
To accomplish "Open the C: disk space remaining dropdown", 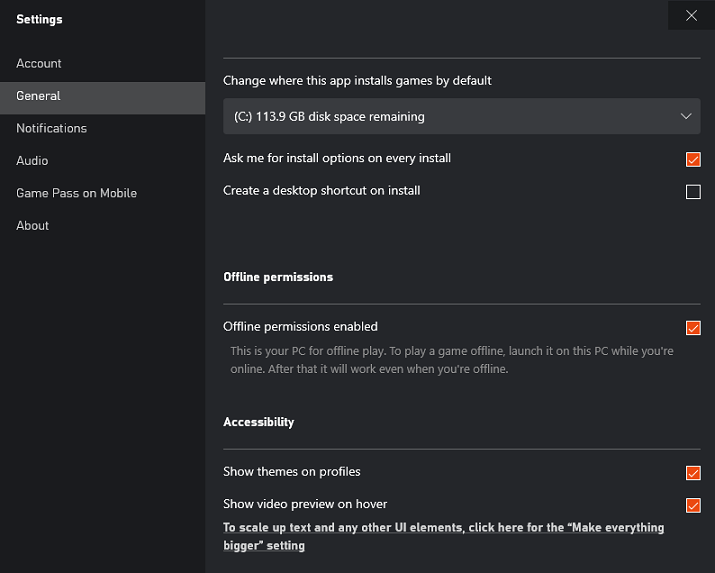I will (461, 116).
